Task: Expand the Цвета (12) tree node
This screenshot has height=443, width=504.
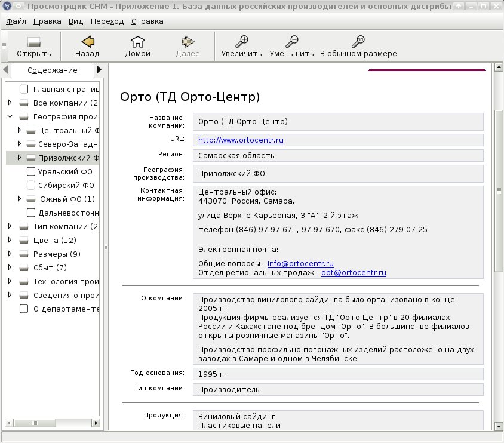Action: tap(10, 239)
